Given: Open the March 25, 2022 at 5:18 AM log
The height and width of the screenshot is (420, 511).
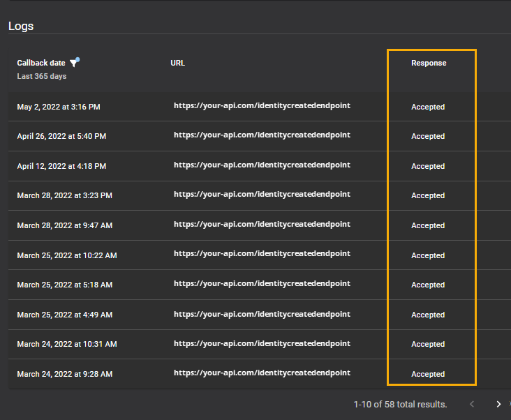Looking at the screenshot, I should [x=64, y=285].
